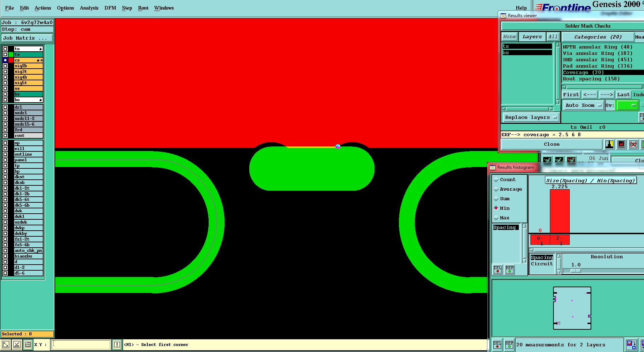Open the green Sv dropdown
This screenshot has width=644, height=352.
pyautogui.click(x=627, y=105)
